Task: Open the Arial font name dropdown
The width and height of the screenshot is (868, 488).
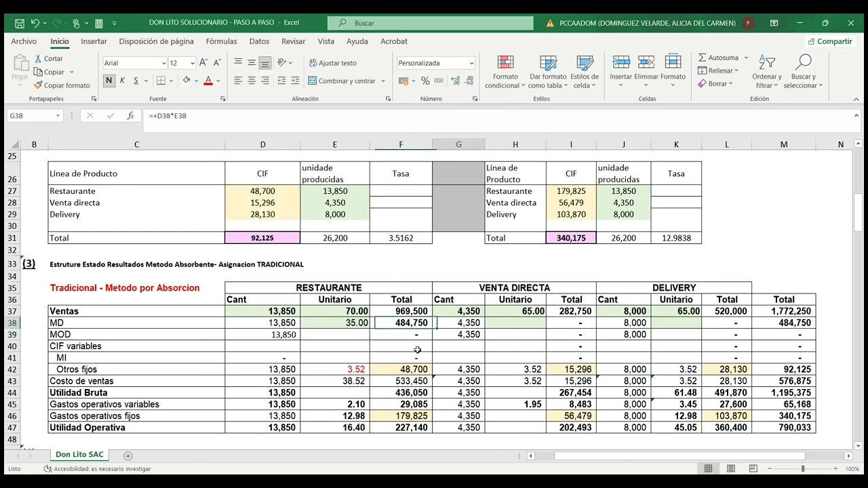Action: 163,63
